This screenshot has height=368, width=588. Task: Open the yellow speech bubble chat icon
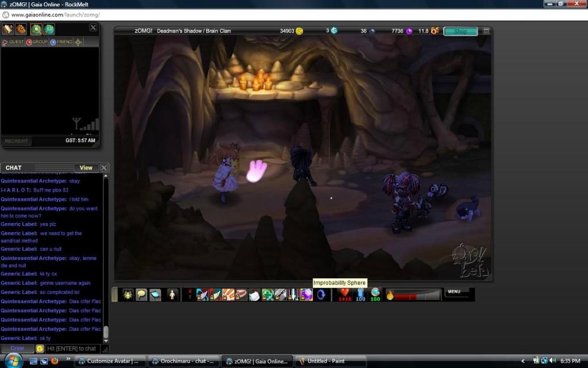(x=141, y=295)
